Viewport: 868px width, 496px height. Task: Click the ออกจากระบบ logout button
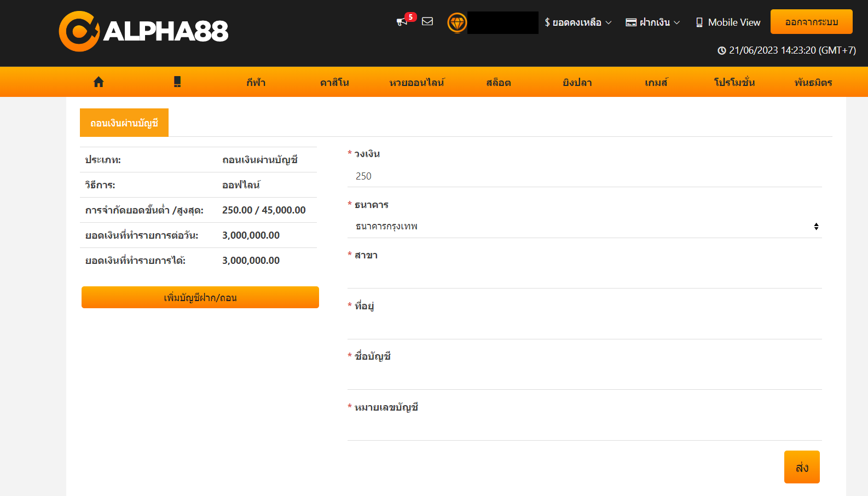click(x=812, y=22)
